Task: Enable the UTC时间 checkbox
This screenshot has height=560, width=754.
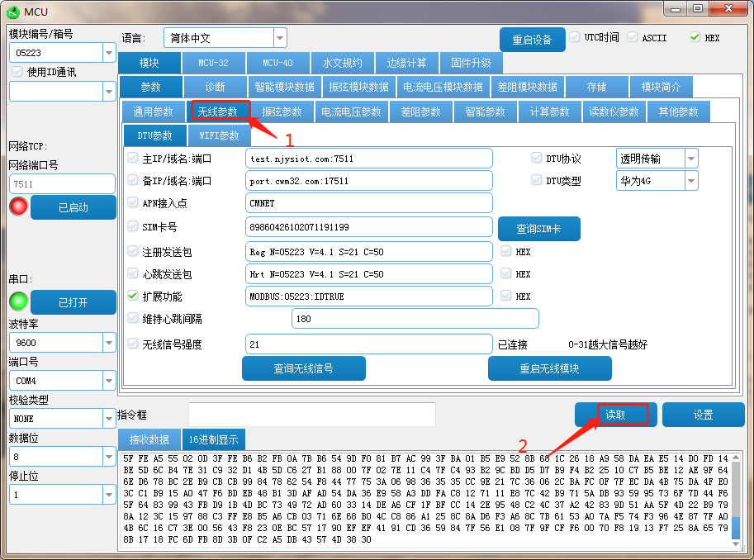Action: click(575, 38)
